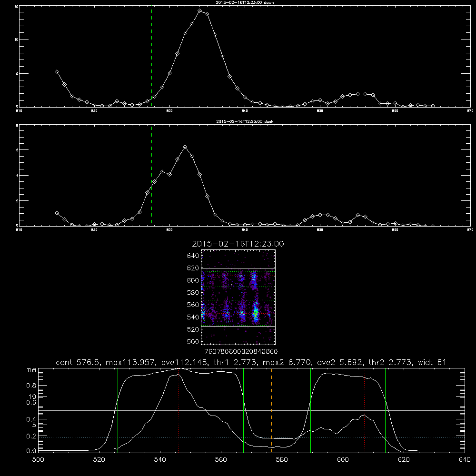The image size is (476, 476).
Task: Click the "10" y-axis label of dawn plot
Action: pos(17,40)
